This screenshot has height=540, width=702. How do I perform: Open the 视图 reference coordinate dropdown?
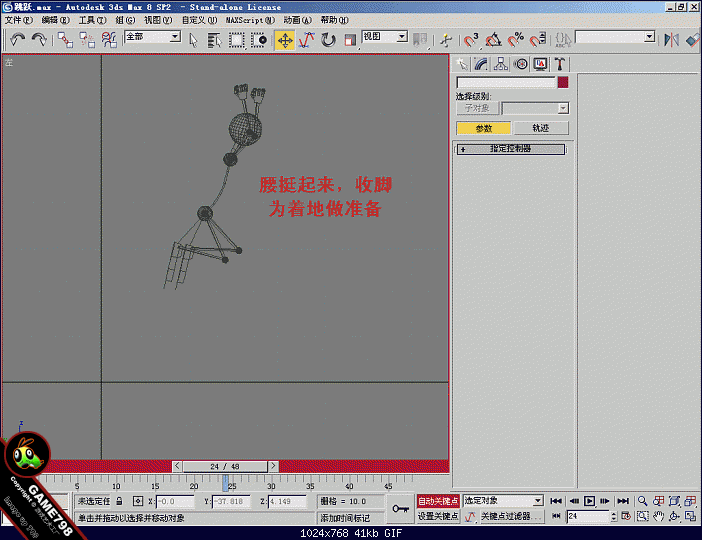pos(385,37)
